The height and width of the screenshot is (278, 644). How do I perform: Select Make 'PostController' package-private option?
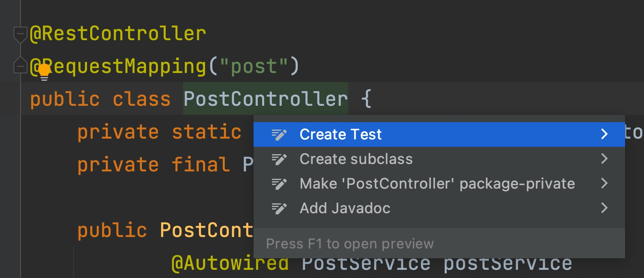click(437, 184)
